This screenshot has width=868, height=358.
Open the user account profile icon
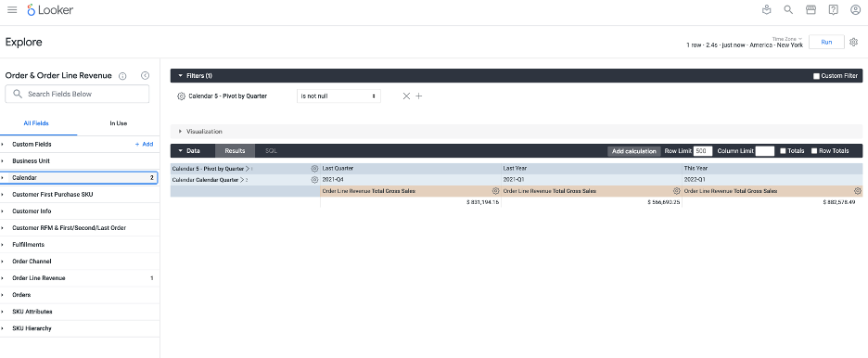pos(855,10)
